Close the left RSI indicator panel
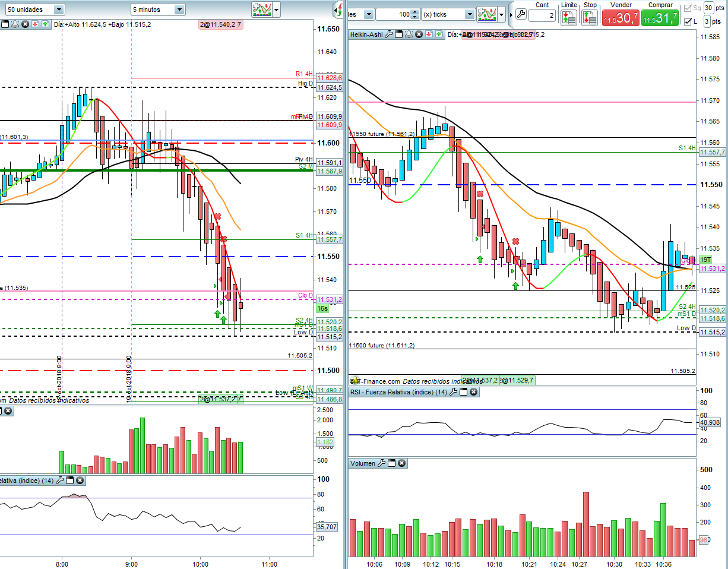 click(80, 481)
